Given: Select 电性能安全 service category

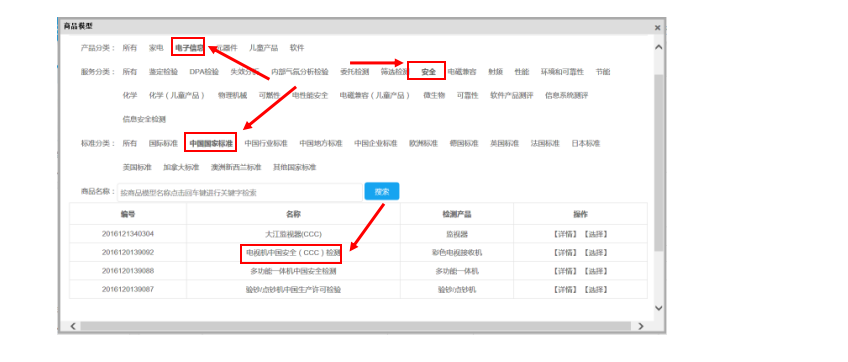Looking at the screenshot, I should pos(310,95).
